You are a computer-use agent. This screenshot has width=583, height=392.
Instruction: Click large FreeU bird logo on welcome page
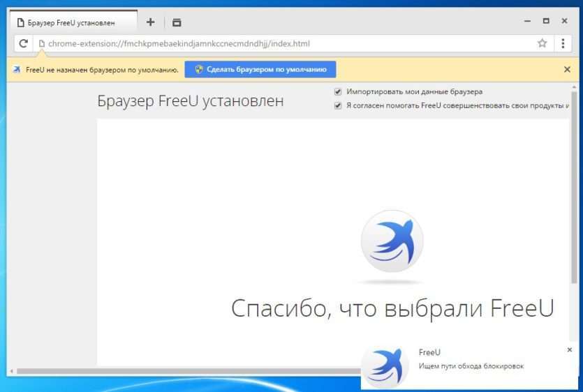[x=392, y=241]
